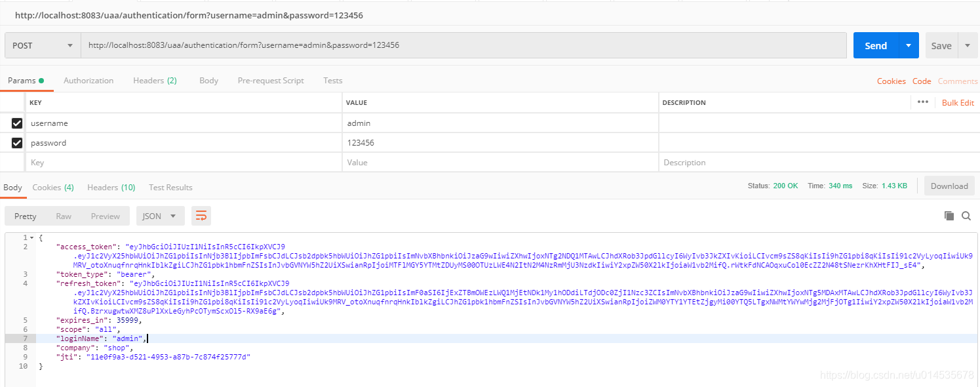Switch to the Authorization tab
Screen dimensions: 980x387
[x=88, y=80]
